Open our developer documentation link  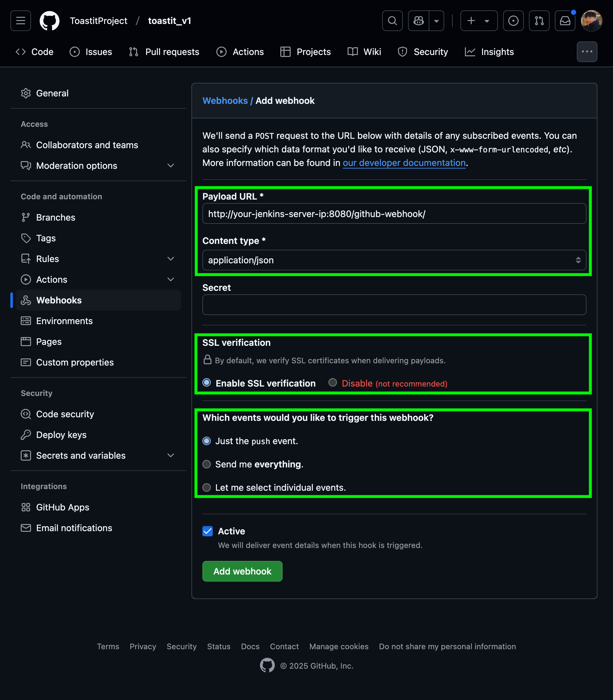404,163
